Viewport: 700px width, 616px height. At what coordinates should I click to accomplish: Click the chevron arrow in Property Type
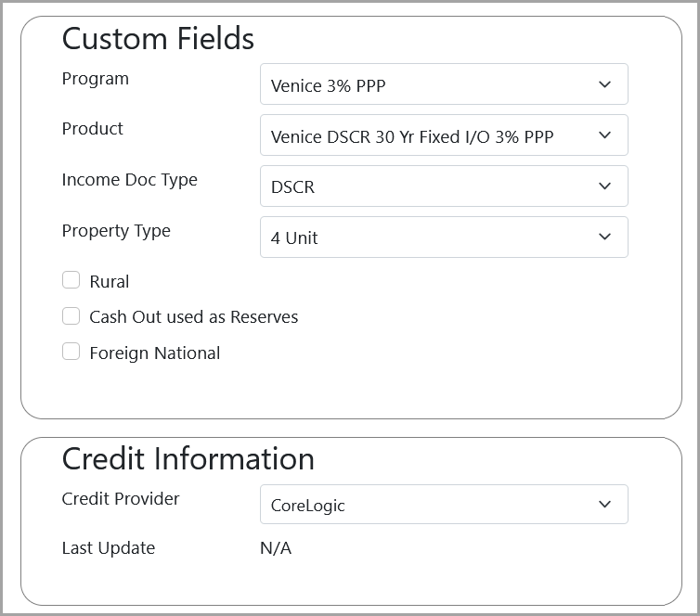point(604,237)
